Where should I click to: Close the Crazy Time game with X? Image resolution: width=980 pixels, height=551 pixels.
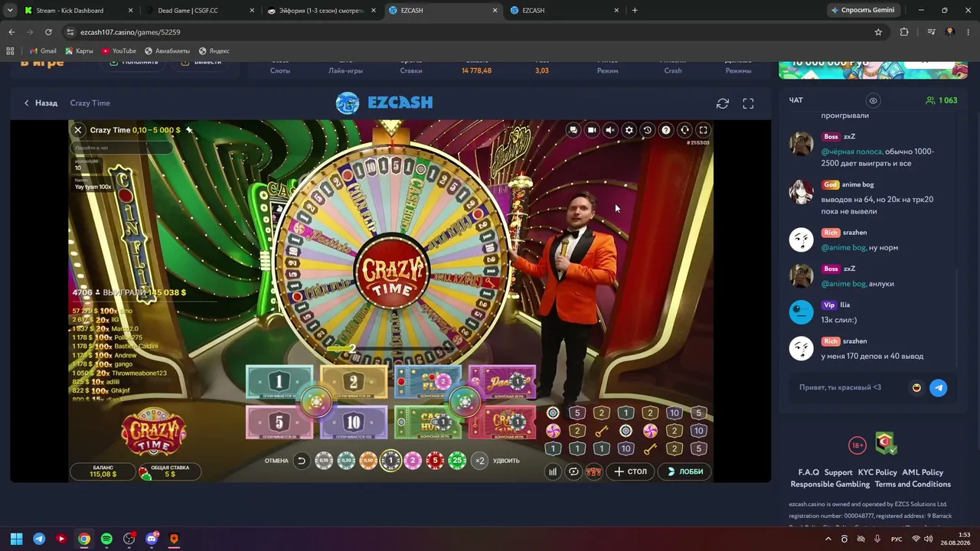(x=77, y=130)
